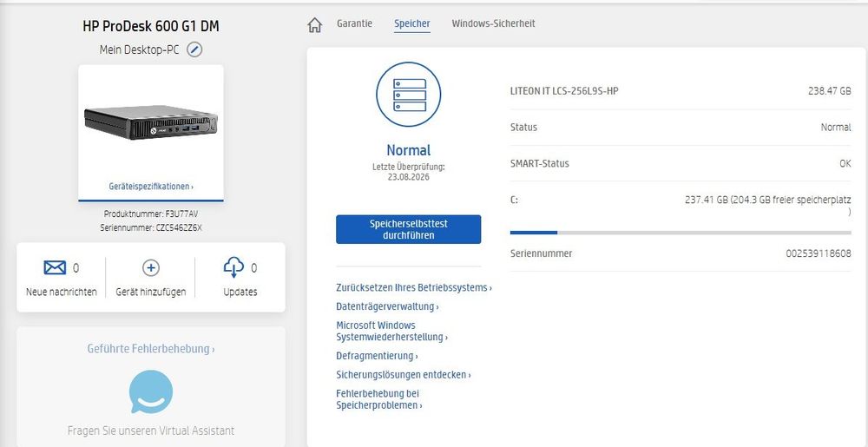Click drive name LITEON IT LCS-256L9S-HP

coord(564,91)
